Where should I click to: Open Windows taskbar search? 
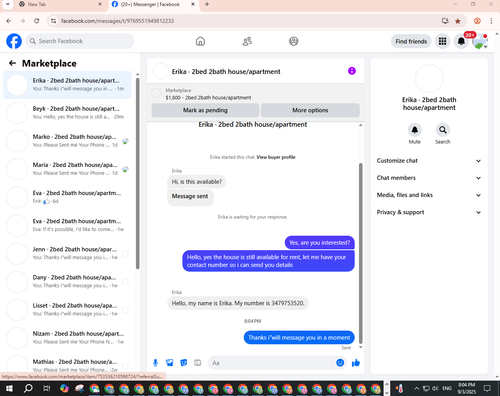click(28, 388)
